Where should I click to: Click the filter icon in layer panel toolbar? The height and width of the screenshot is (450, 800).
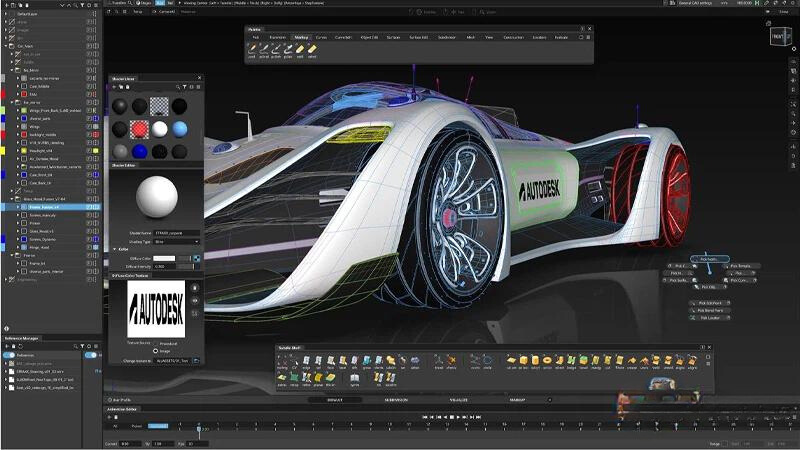pyautogui.click(x=83, y=5)
